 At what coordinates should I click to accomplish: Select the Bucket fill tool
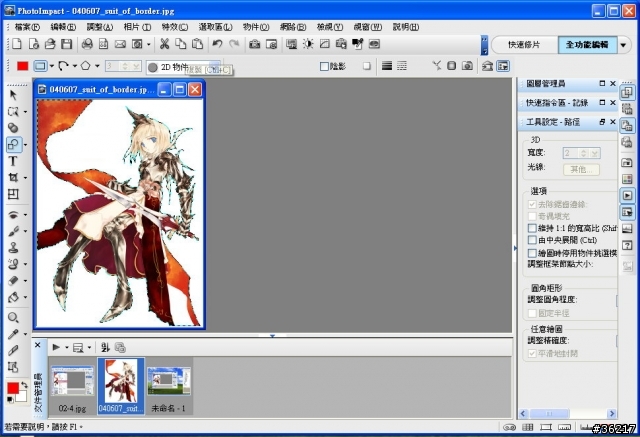pos(13,297)
